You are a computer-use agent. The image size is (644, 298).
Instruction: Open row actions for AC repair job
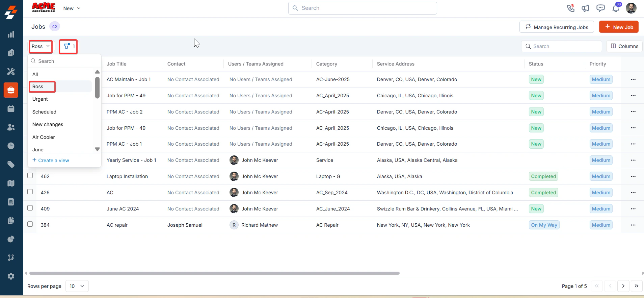[x=633, y=225]
